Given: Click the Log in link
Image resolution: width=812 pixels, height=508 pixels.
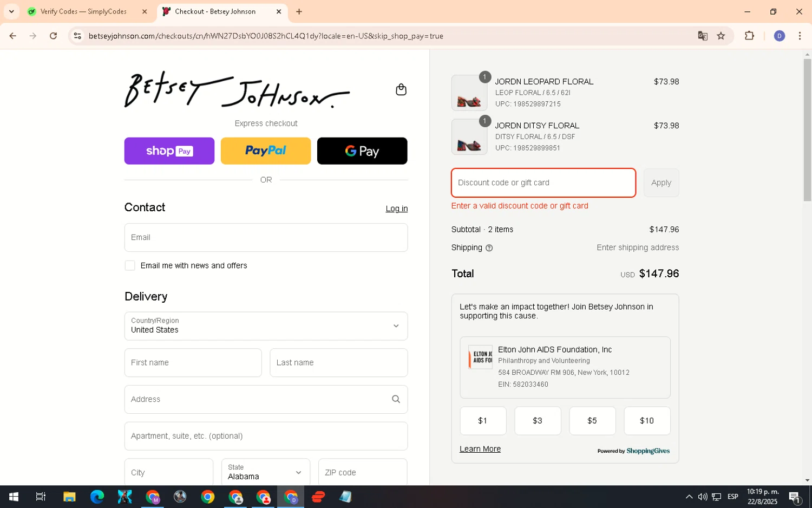Looking at the screenshot, I should tap(396, 209).
